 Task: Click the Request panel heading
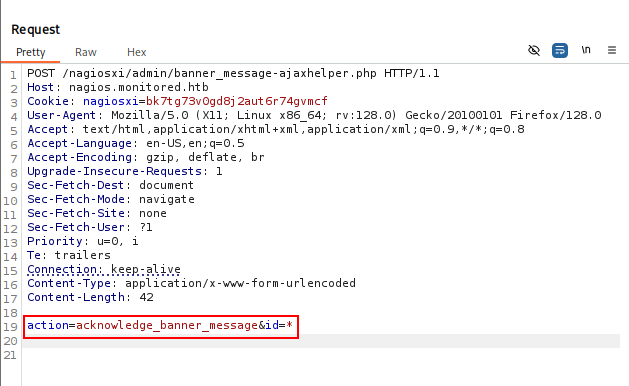point(36,29)
